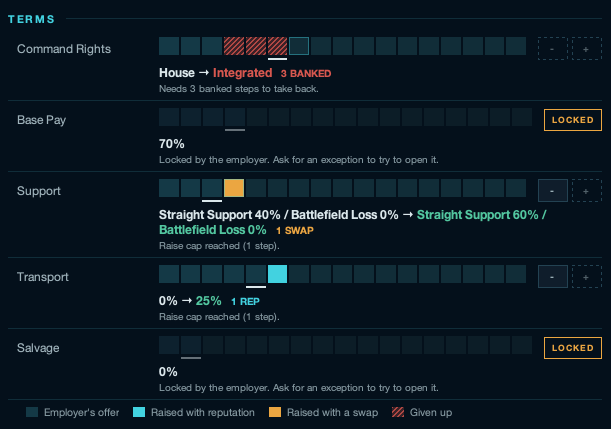Screen dimensions: 611x429
Task: Click the LOCKED button for Salvage
Action: pos(573,348)
